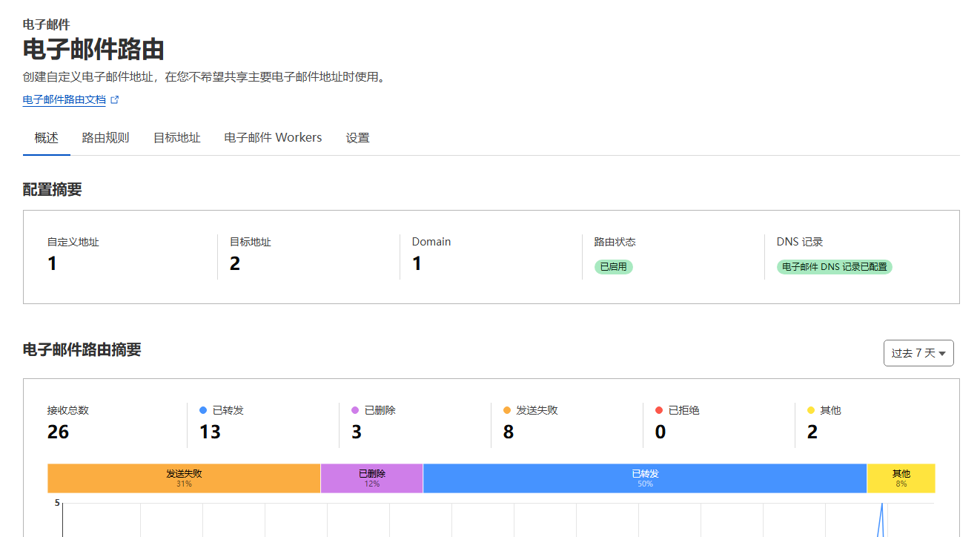Click the purple 已删除 12% bar segment

pyautogui.click(x=371, y=478)
